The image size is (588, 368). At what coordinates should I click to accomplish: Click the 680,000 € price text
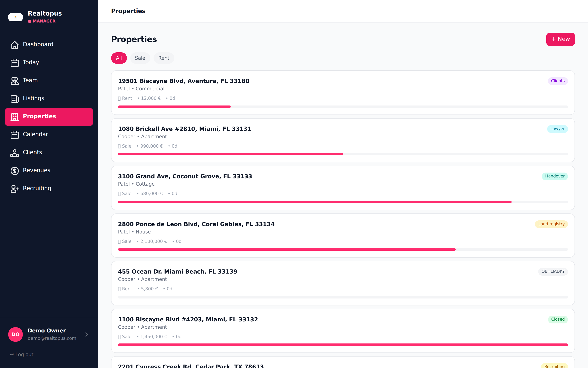coord(151,193)
